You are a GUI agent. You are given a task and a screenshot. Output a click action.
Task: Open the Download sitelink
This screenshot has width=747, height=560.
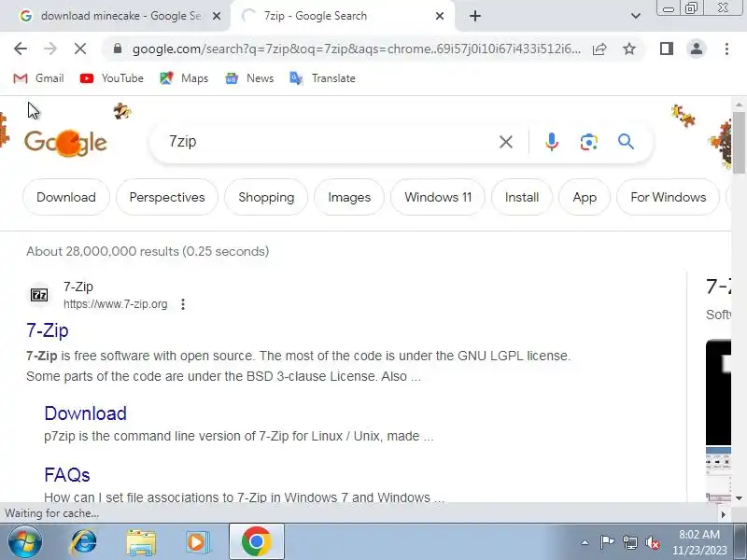pyautogui.click(x=85, y=413)
